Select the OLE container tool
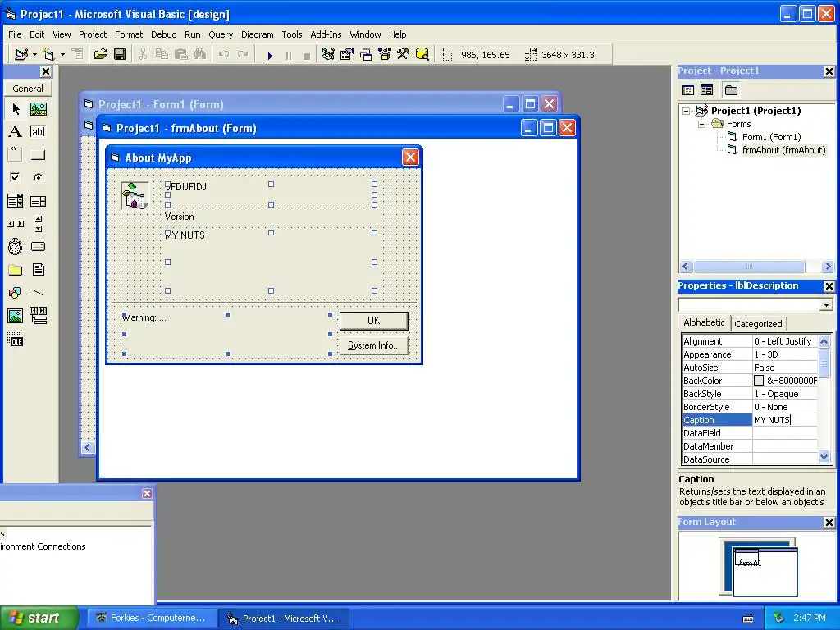Image resolution: width=840 pixels, height=630 pixels. coord(16,339)
